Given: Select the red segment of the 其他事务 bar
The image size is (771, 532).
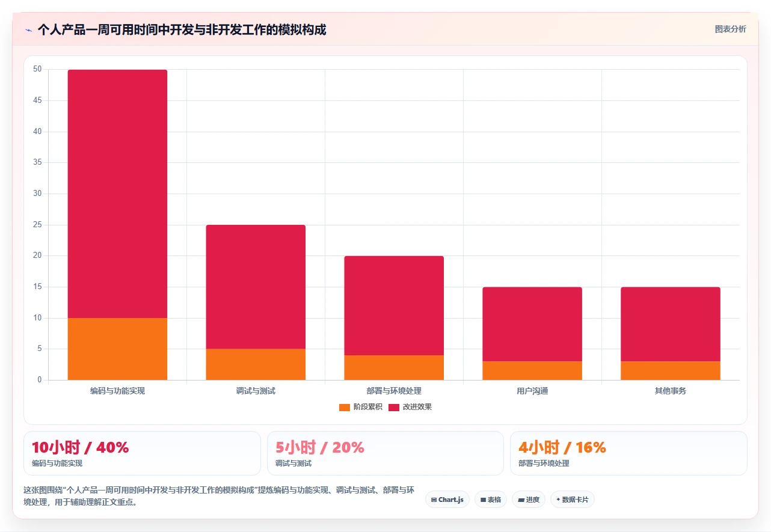Looking at the screenshot, I should (x=671, y=324).
